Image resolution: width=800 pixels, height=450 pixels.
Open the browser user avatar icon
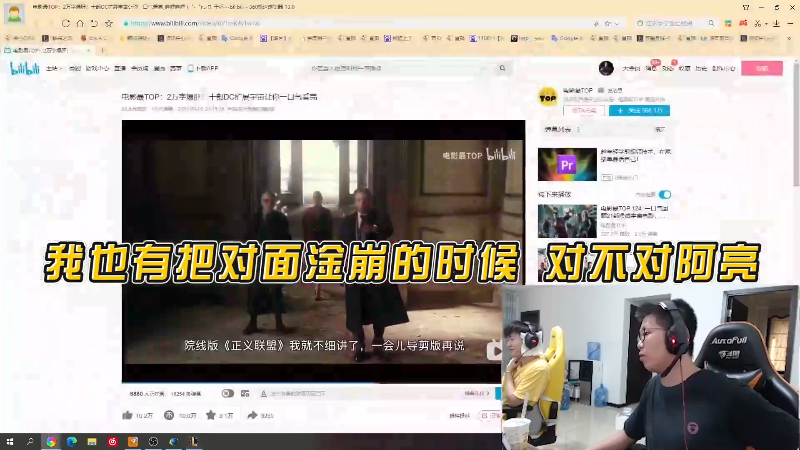click(14, 14)
